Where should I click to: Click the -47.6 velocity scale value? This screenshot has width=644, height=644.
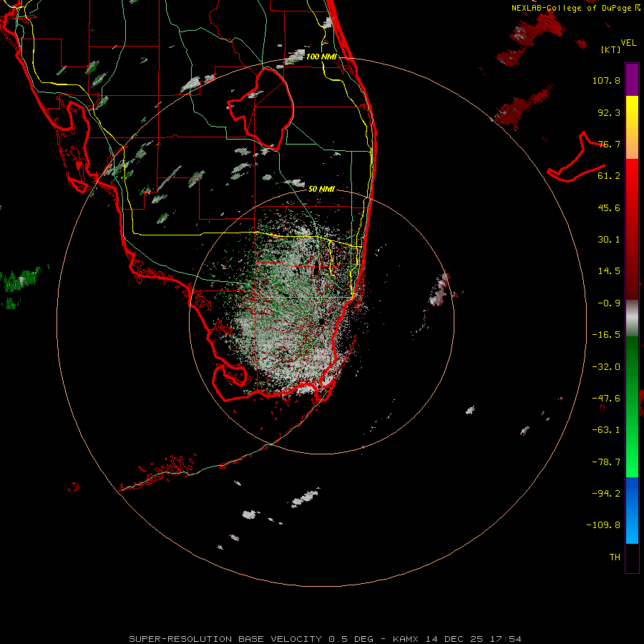(x=606, y=399)
